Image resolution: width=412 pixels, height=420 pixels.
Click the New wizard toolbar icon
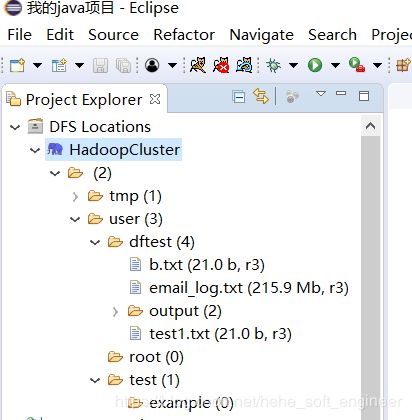click(17, 65)
